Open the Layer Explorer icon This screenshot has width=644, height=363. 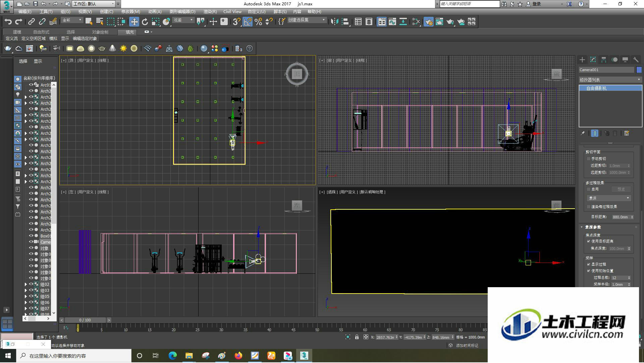coord(369,22)
